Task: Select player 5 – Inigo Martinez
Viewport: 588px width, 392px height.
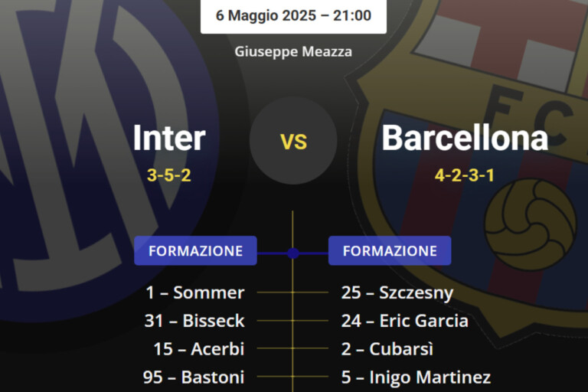Action: [x=416, y=377]
